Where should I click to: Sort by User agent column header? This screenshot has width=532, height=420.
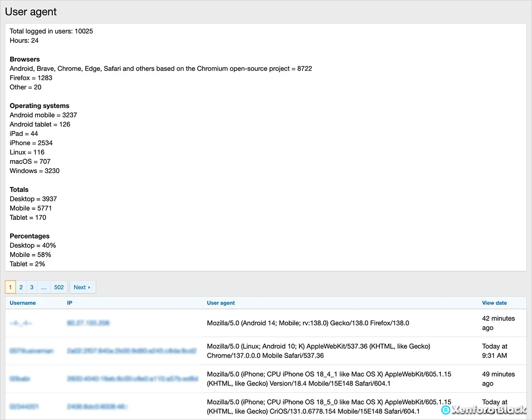221,303
